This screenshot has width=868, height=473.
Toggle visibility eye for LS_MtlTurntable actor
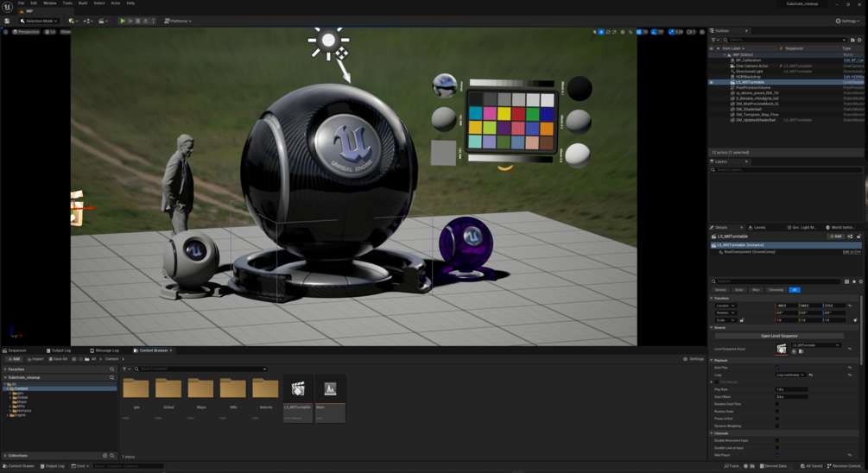pos(712,82)
